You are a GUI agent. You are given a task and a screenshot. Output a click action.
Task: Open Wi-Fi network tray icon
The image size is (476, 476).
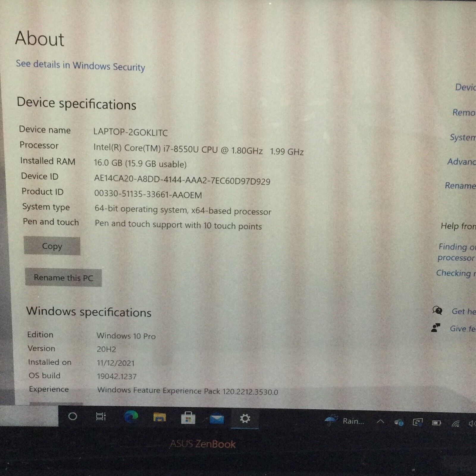coord(456,423)
